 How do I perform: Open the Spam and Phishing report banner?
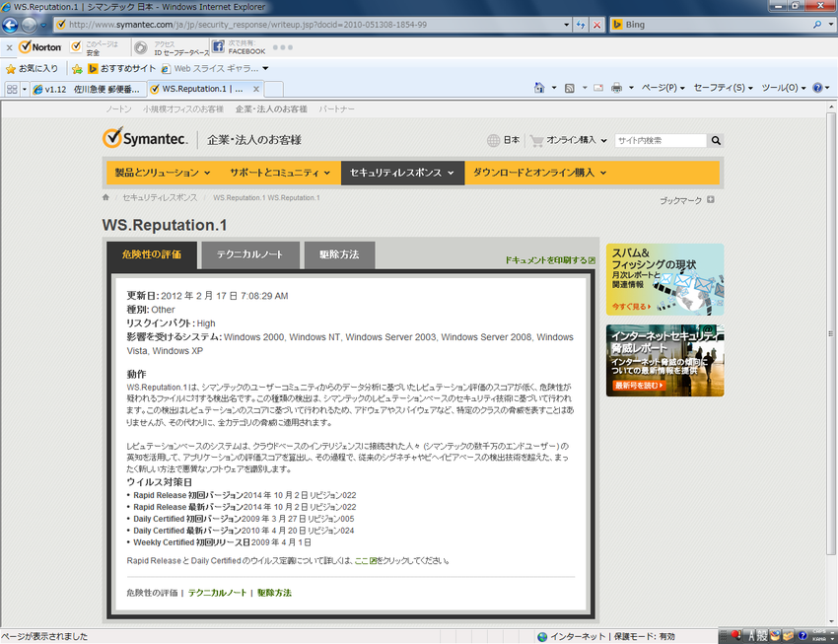click(x=664, y=279)
